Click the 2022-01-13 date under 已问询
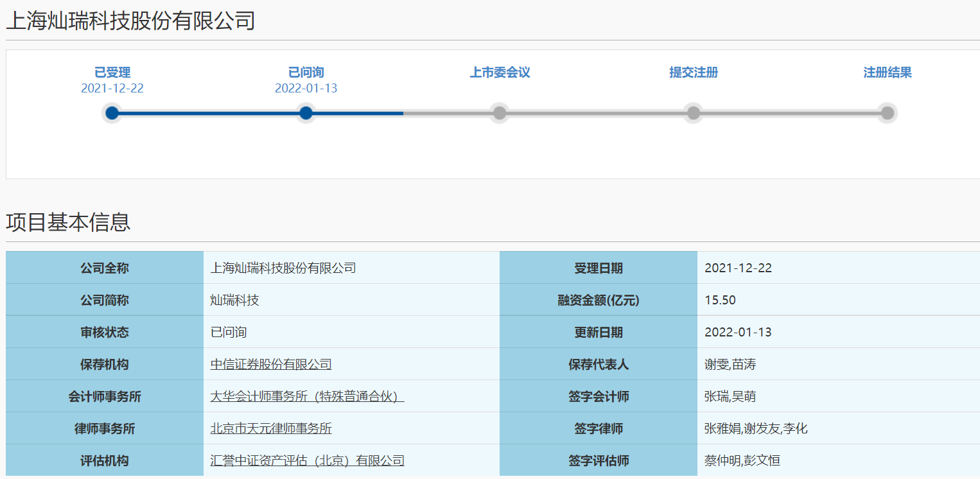The image size is (980, 479). coord(306,89)
